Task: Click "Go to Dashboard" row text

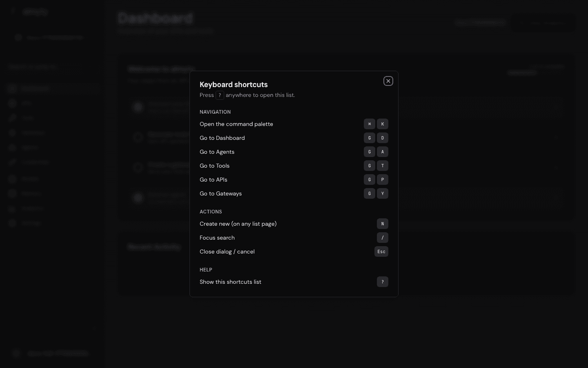Action: (x=222, y=138)
